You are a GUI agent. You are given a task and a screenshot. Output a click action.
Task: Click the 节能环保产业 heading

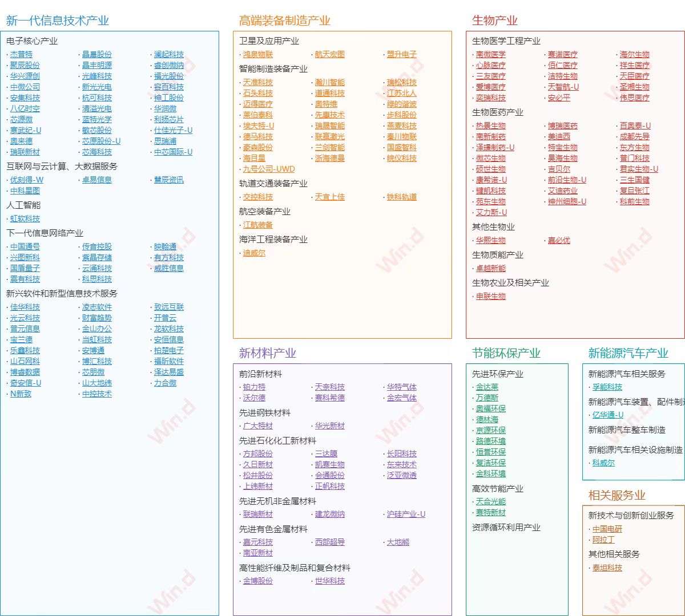coord(506,354)
